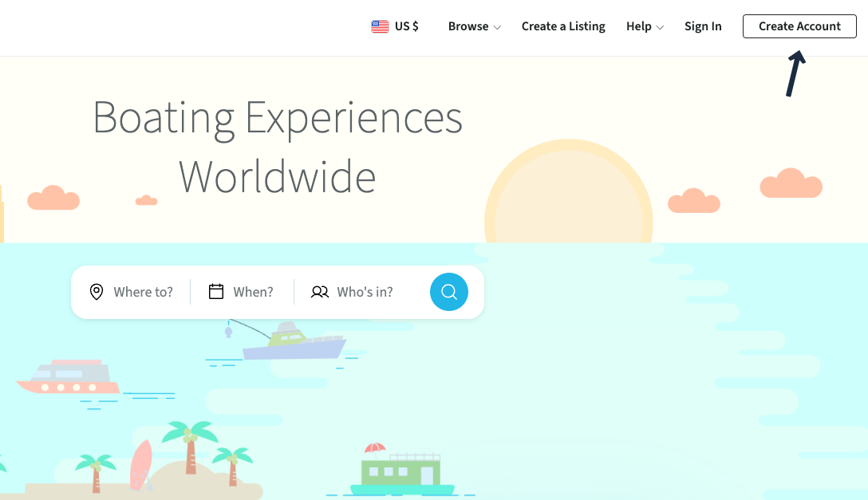Expand the Help menu
The height and width of the screenshot is (500, 868).
click(x=645, y=26)
